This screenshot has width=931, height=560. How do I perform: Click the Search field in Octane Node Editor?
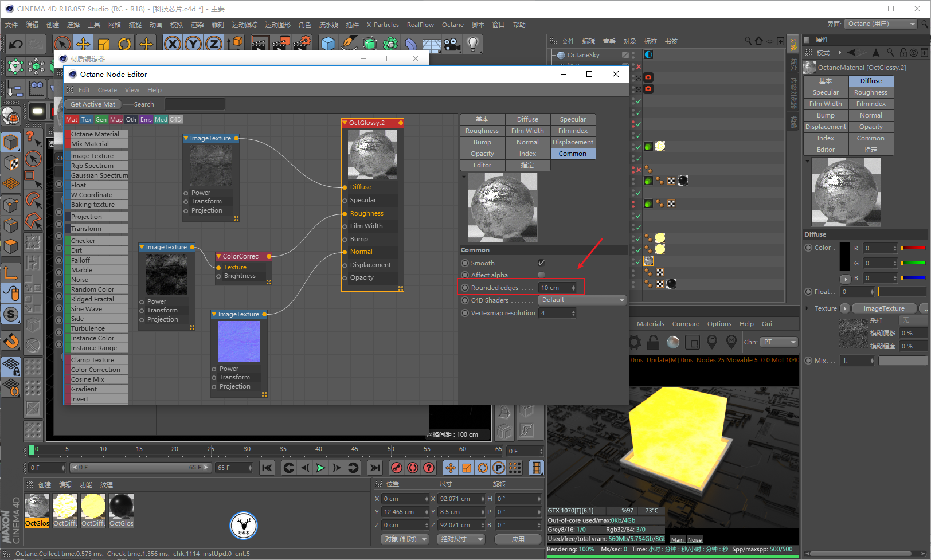pos(195,104)
